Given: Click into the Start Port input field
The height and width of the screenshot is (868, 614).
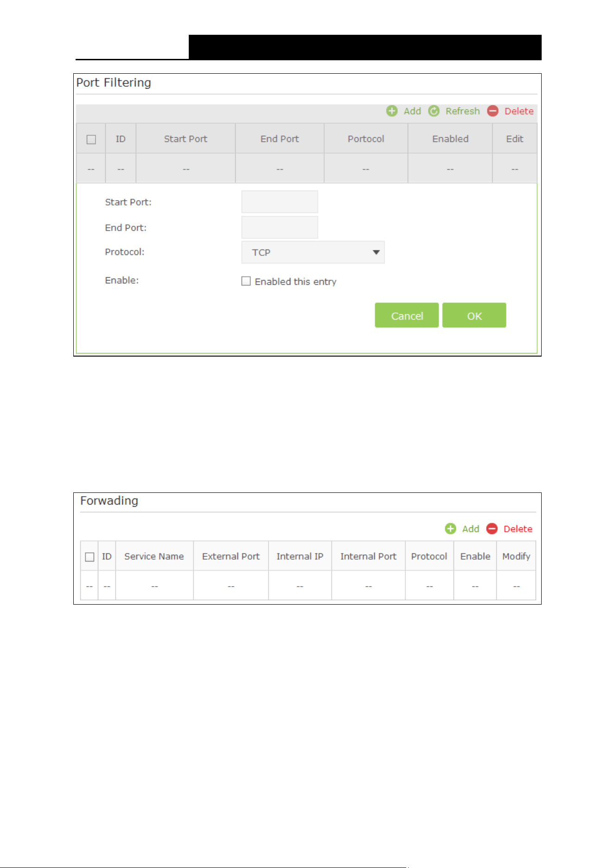Looking at the screenshot, I should click(280, 202).
